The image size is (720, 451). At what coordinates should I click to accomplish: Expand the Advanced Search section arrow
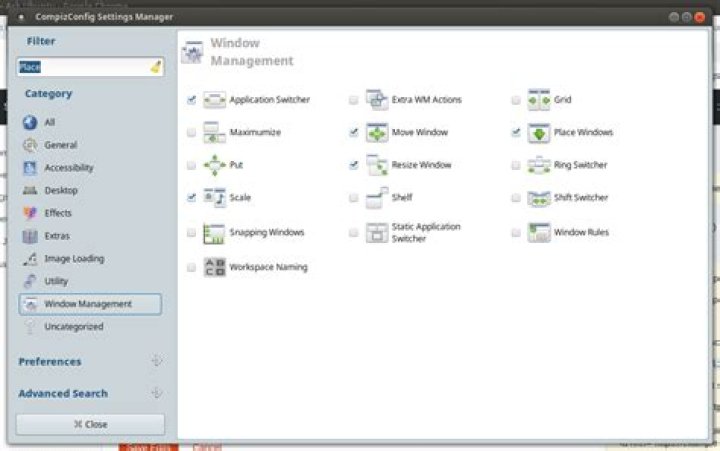point(157,393)
